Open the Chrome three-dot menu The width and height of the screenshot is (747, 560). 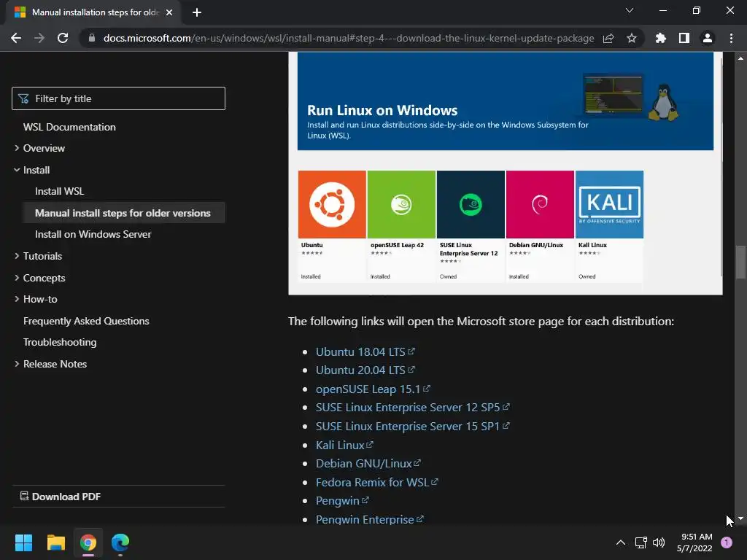pyautogui.click(x=731, y=38)
